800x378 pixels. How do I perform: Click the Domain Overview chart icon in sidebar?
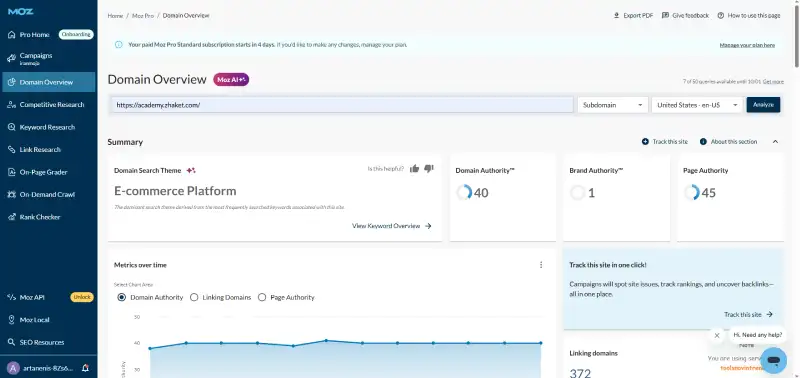tap(11, 82)
